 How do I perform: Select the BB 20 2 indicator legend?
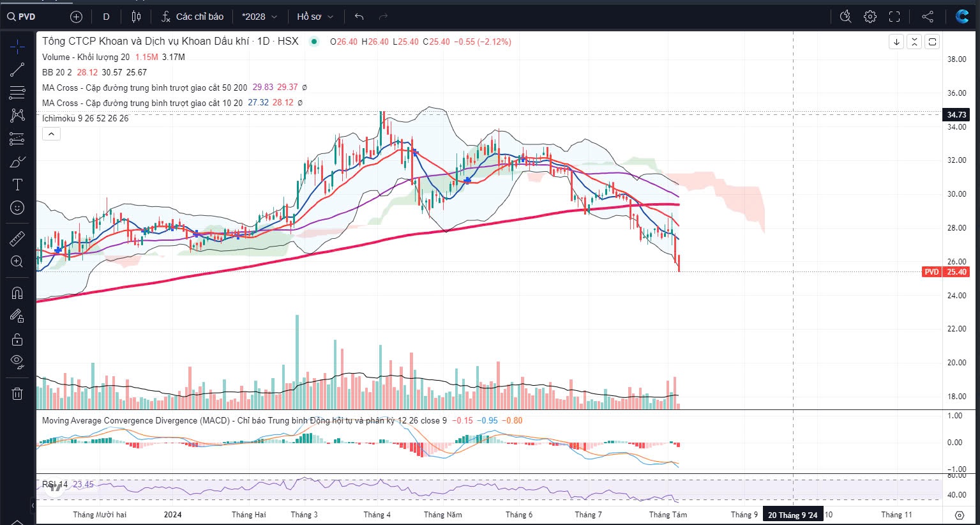57,72
